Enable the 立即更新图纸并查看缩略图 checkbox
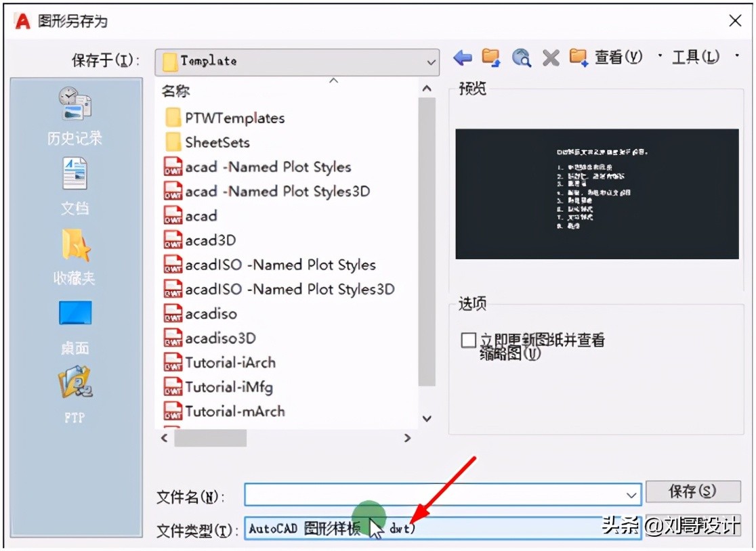The height and width of the screenshot is (551, 756). click(468, 340)
